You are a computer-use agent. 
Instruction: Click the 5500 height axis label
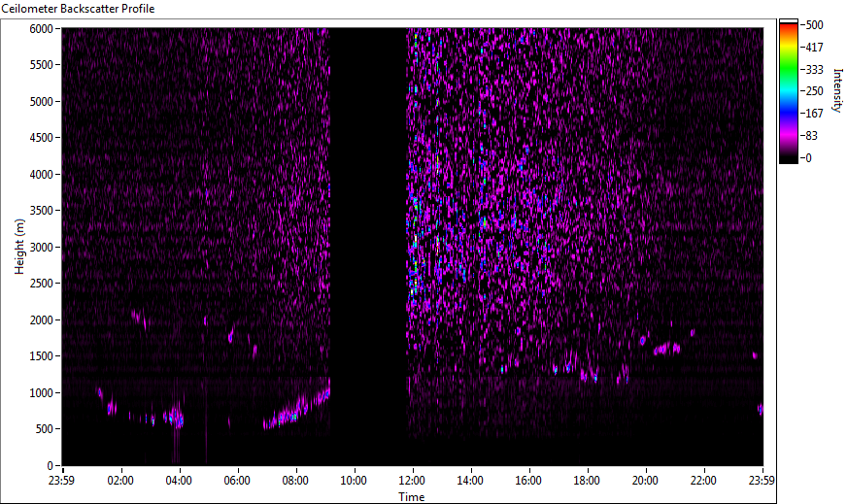tap(42, 65)
